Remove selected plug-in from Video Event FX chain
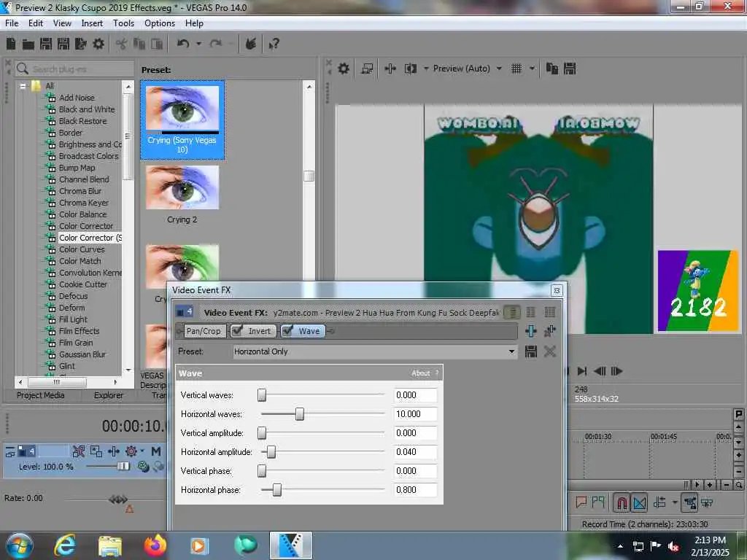Image resolution: width=747 pixels, height=560 pixels. [x=550, y=331]
